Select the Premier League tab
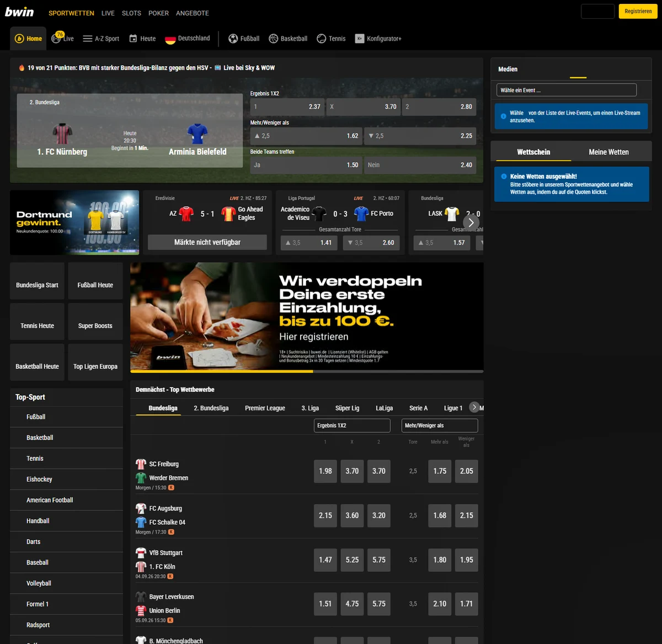Image resolution: width=662 pixels, height=644 pixels. click(265, 408)
